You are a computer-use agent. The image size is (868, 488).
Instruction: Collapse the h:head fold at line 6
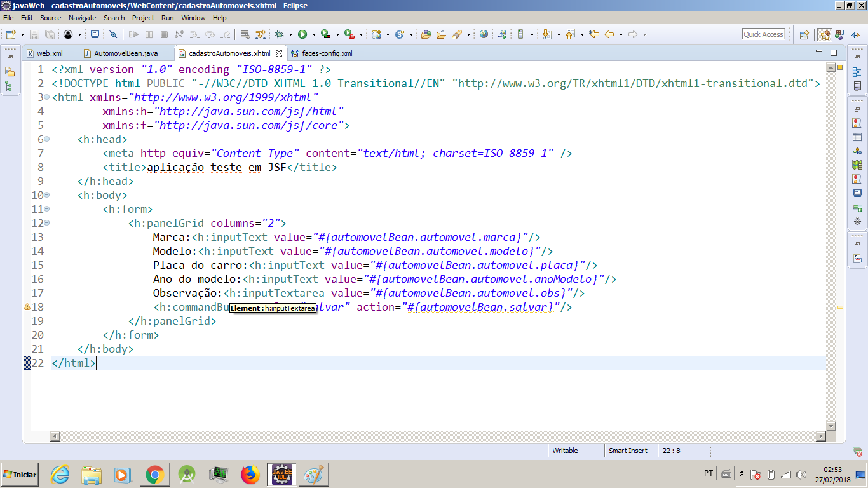click(47, 139)
